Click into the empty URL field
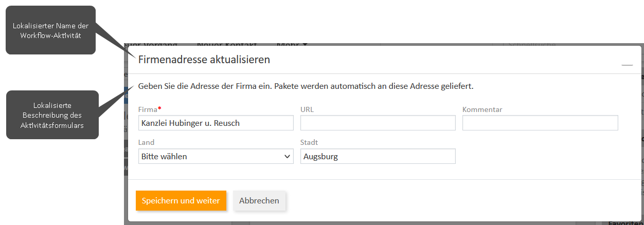 tap(378, 123)
